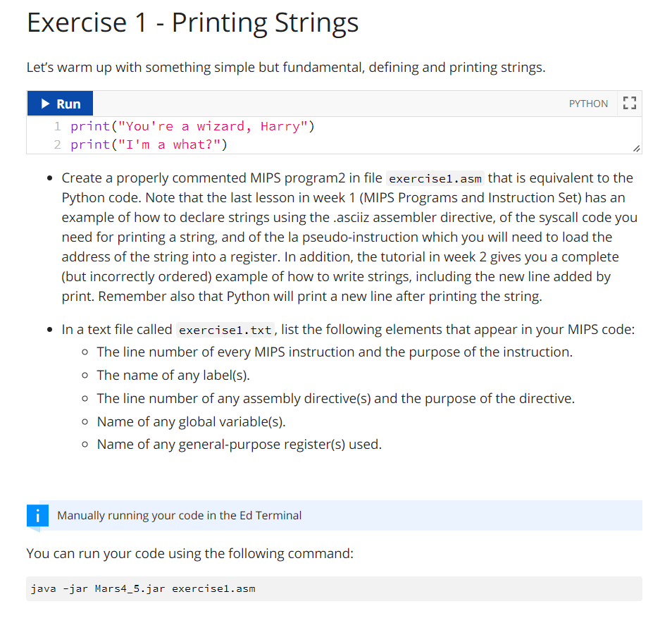Click line number 2 in the editor gutter
This screenshot has width=672, height=618.
[58, 145]
